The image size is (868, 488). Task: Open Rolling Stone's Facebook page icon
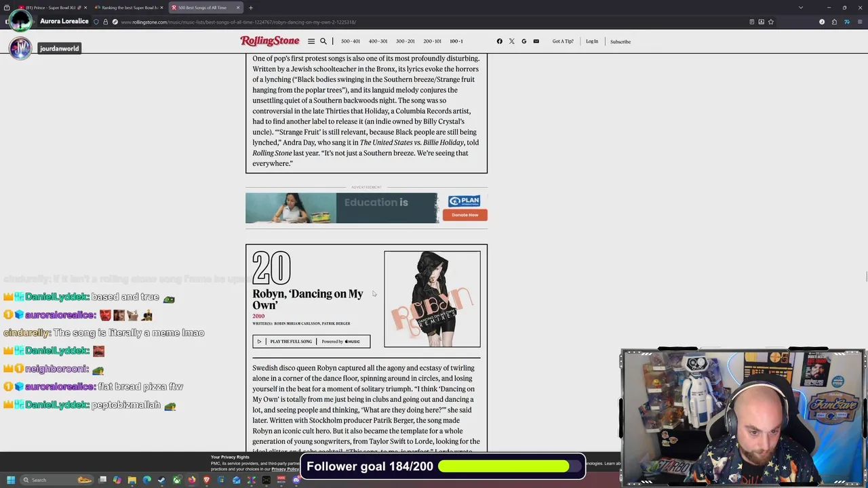[500, 41]
